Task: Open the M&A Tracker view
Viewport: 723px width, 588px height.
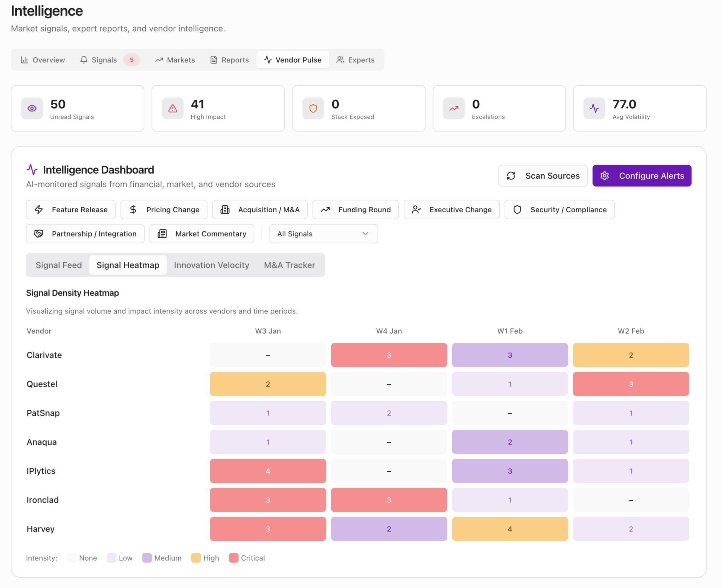Action: [289, 265]
